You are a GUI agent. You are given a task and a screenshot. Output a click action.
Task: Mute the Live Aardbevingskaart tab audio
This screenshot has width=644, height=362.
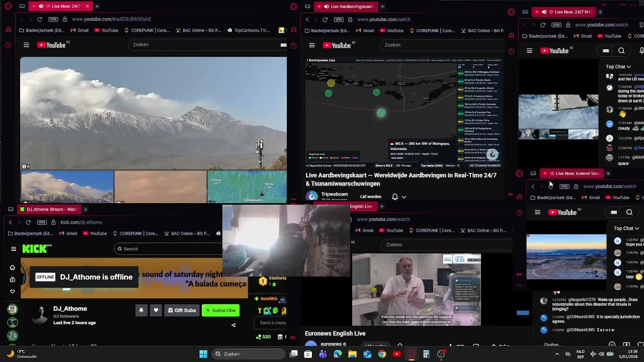click(327, 7)
